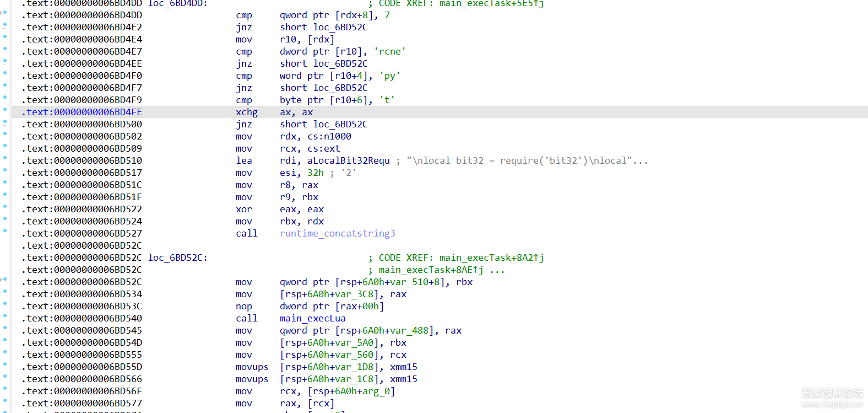The image size is (868, 413).
Task: Click the 32h immediate value
Action: coord(316,173)
